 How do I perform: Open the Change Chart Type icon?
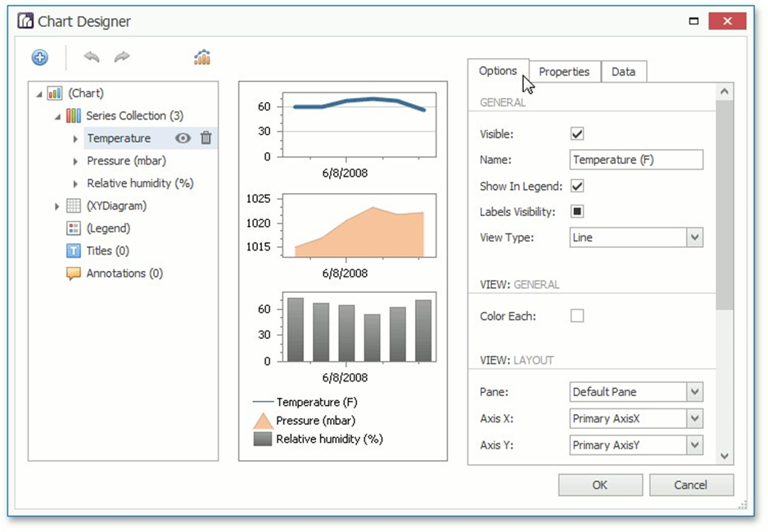[202, 57]
